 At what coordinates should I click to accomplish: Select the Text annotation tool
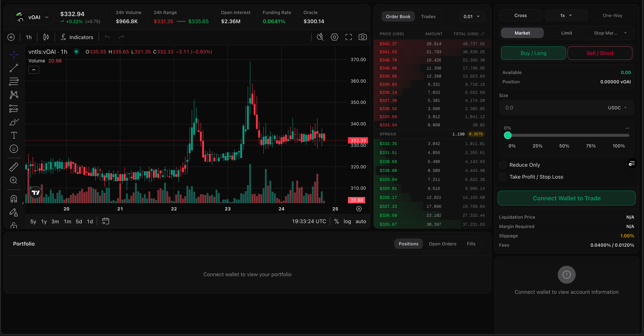pyautogui.click(x=14, y=135)
